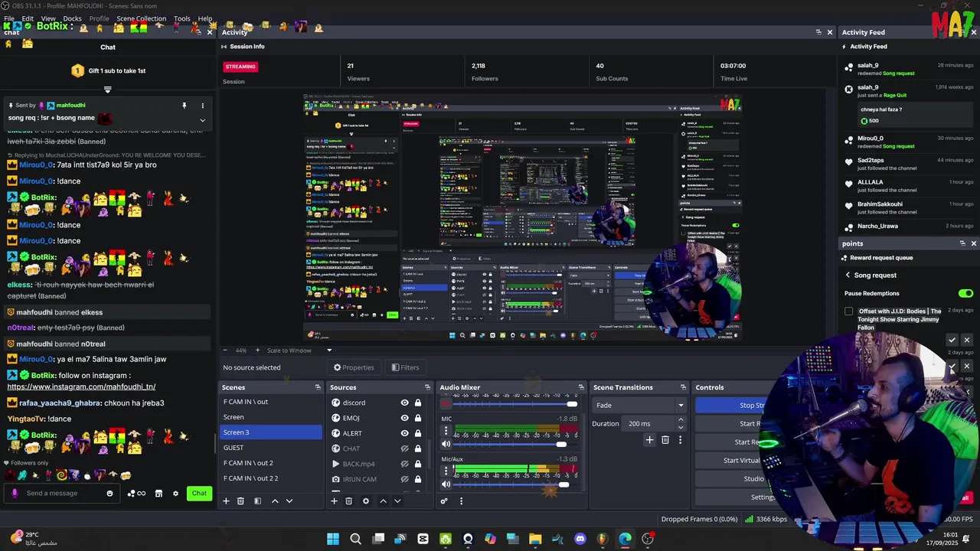Move source down arrow in Sources dock

(x=397, y=501)
